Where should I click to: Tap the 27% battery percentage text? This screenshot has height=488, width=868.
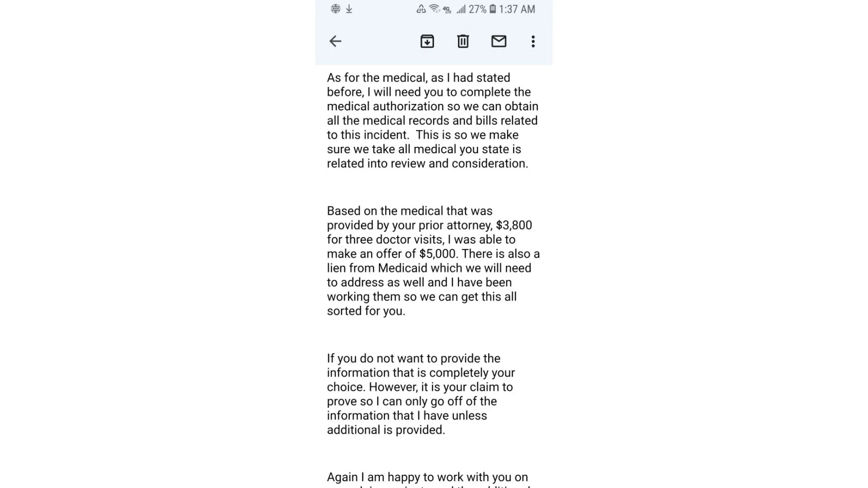(x=477, y=9)
